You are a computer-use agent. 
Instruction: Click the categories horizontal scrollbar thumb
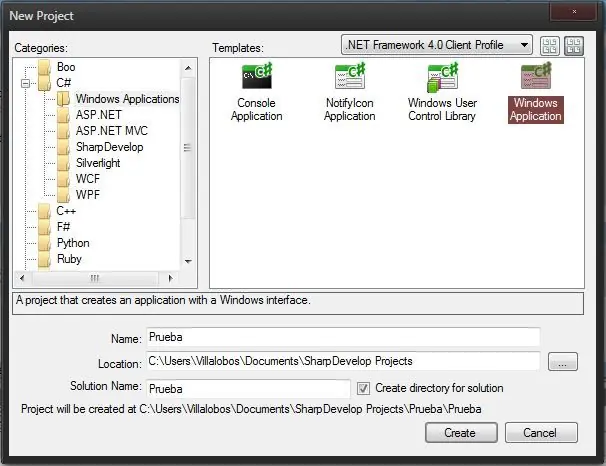tap(95, 278)
